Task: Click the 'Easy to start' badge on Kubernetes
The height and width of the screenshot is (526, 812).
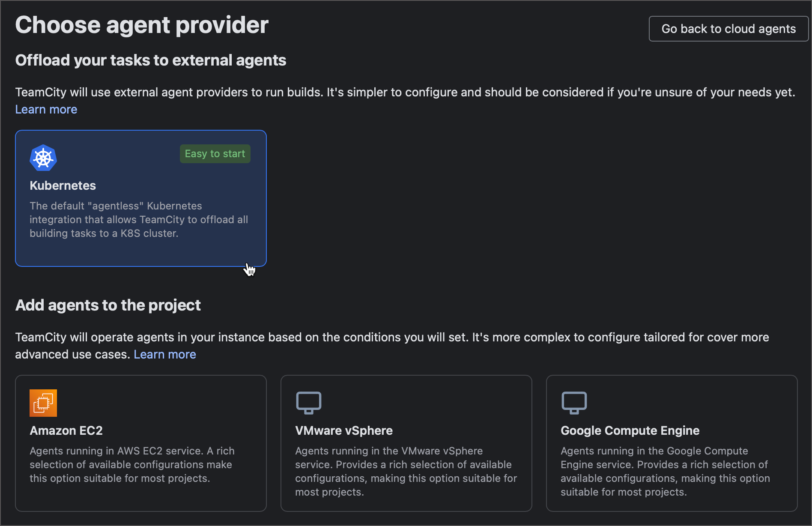Action: coord(215,153)
